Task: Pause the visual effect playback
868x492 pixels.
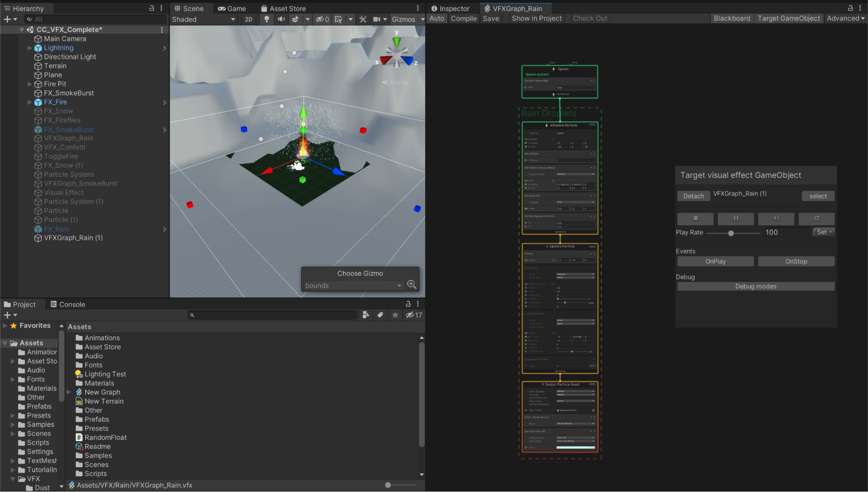Action: (736, 218)
